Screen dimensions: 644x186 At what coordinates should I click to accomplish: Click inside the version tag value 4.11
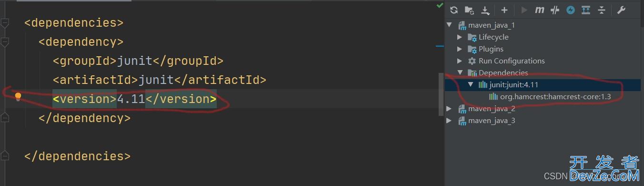pos(131,99)
